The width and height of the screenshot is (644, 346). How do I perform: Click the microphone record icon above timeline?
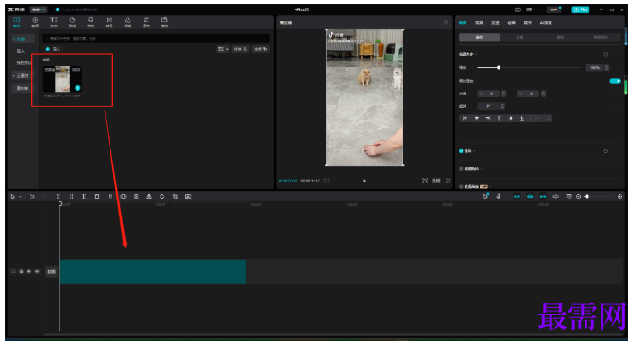pyautogui.click(x=499, y=197)
